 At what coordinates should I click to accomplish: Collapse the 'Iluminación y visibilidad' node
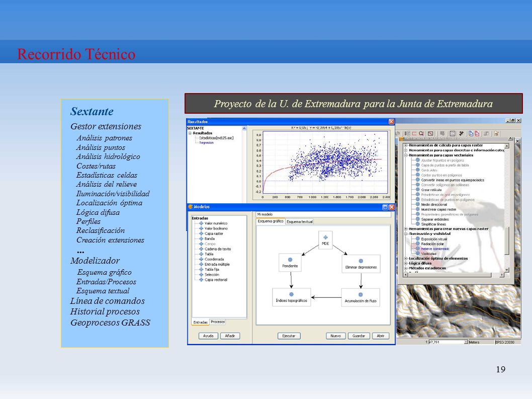405,233
